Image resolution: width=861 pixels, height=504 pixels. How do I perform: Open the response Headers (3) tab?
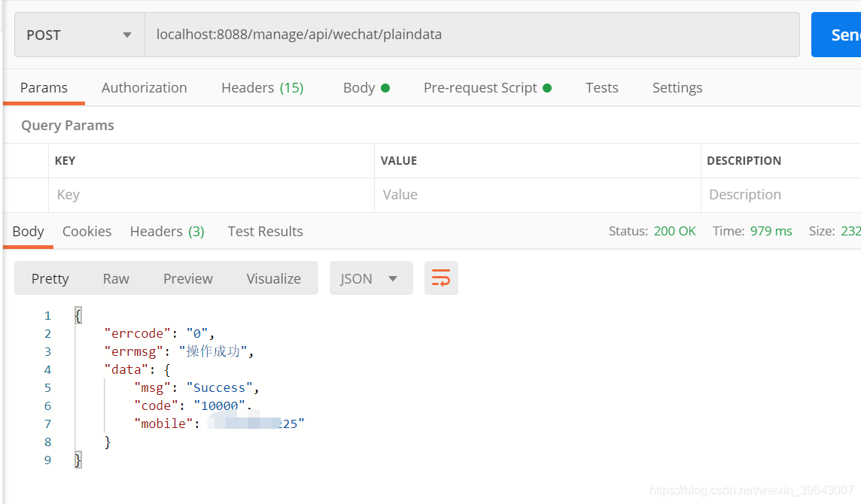pos(167,232)
